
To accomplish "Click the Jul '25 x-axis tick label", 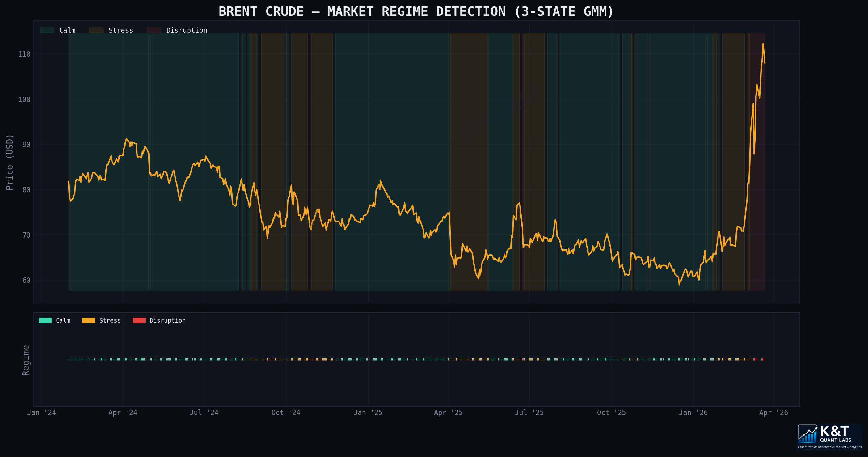I will [529, 413].
